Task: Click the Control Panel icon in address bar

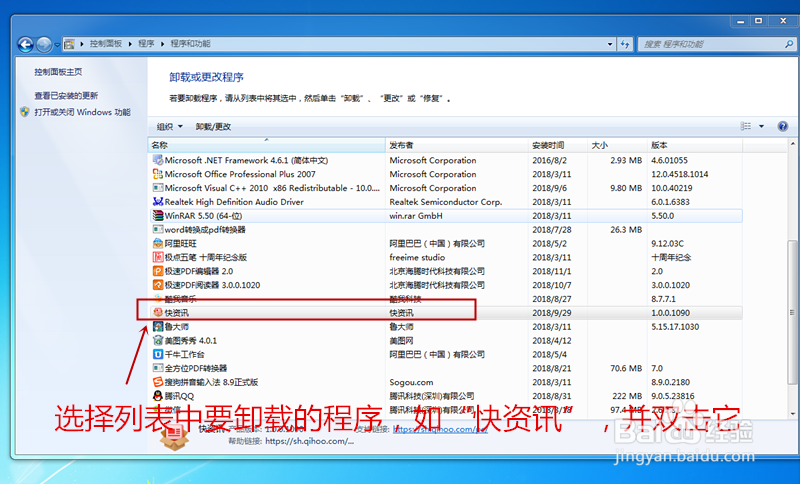Action: [x=69, y=44]
